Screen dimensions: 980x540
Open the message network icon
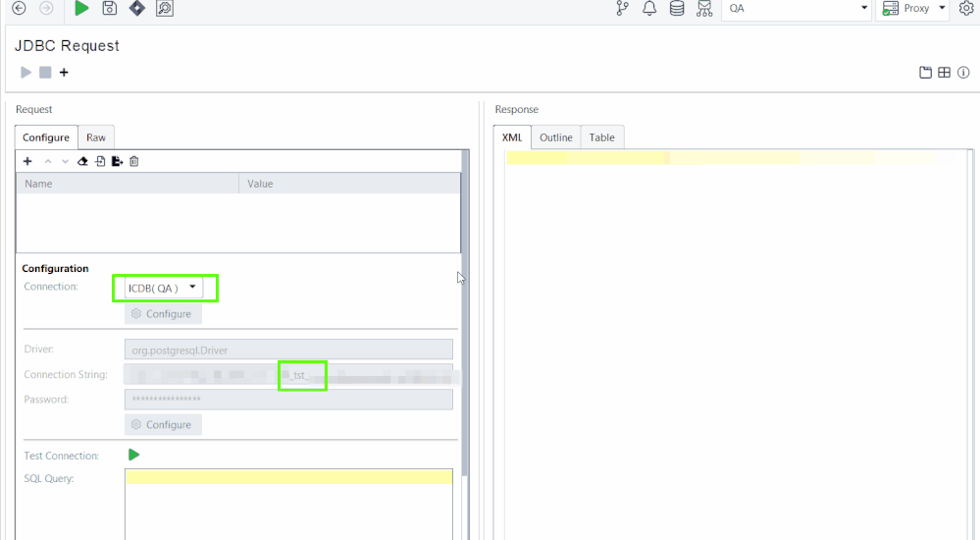704,8
